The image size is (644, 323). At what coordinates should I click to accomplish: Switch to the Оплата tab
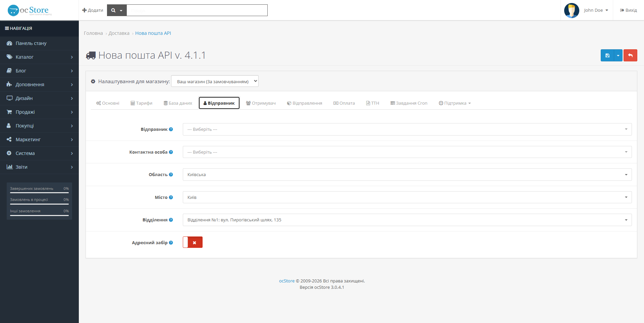coord(344,103)
